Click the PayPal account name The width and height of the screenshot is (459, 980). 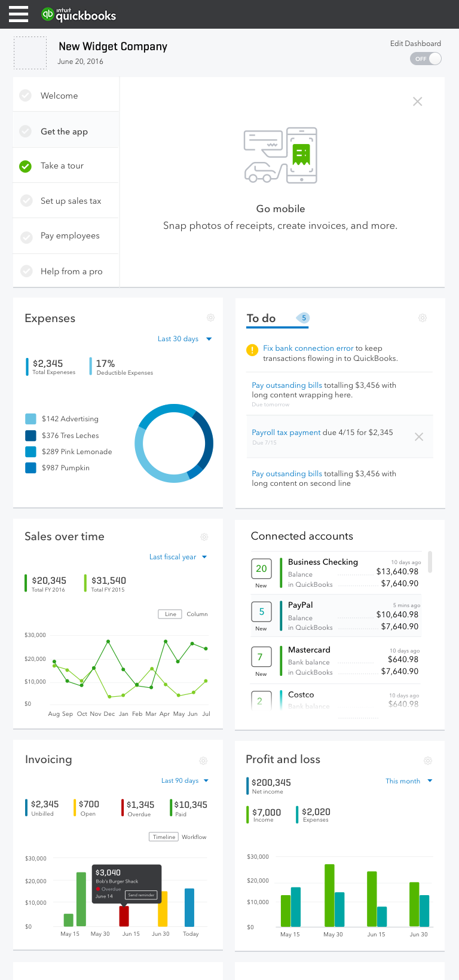tap(300, 605)
